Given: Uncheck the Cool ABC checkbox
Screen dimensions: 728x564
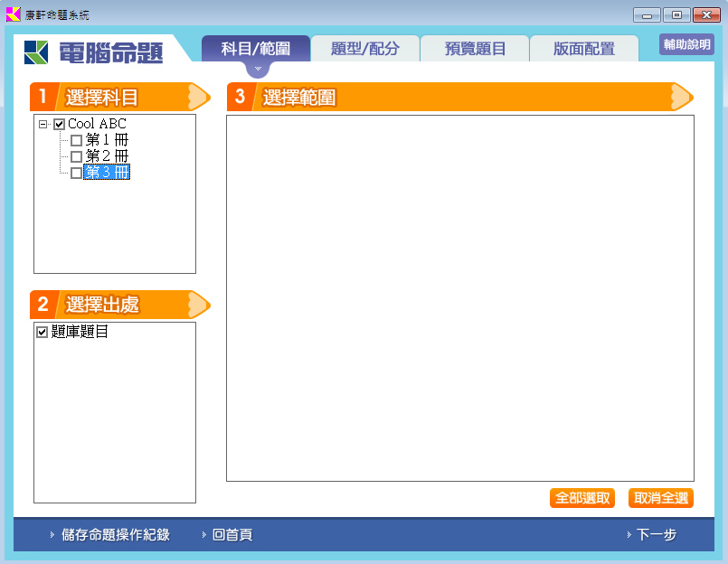Looking at the screenshot, I should pos(60,124).
